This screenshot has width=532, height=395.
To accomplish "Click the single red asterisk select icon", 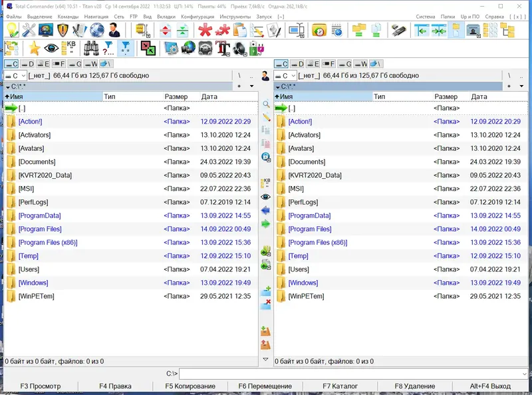I will [205, 30].
